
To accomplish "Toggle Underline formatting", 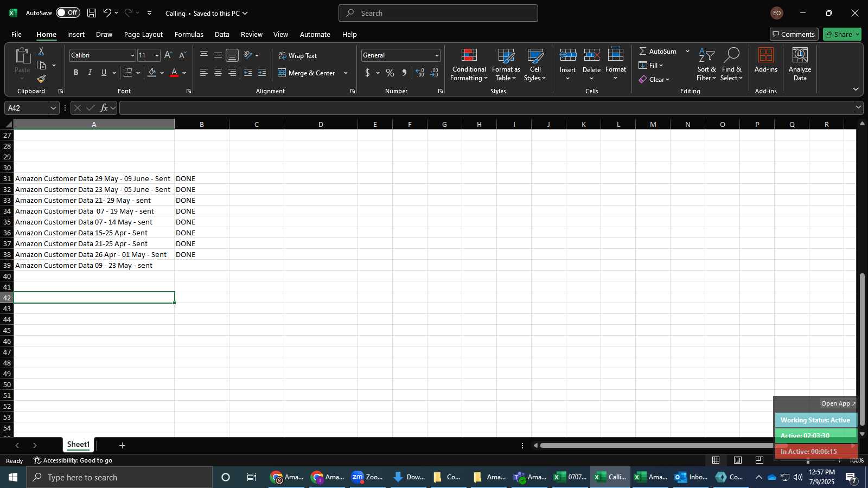I will coord(104,73).
